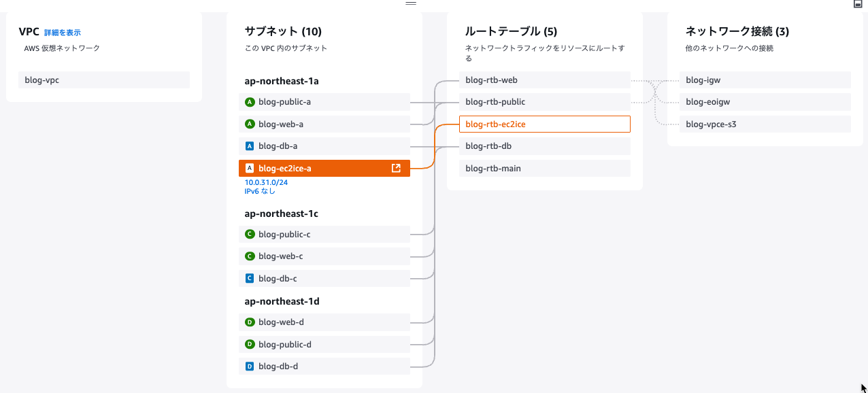Select the blog-rtb-web route table
Screen dimensions: 868x393
(x=545, y=80)
